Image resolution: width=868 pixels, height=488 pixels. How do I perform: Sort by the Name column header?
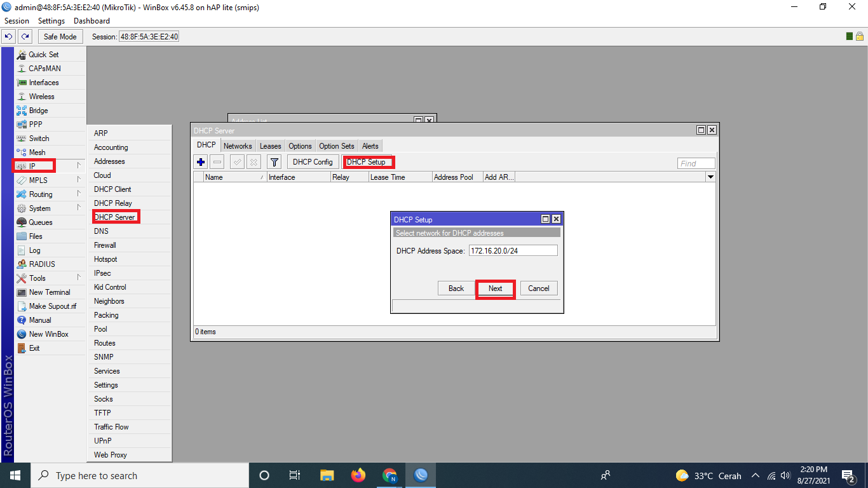coord(235,177)
